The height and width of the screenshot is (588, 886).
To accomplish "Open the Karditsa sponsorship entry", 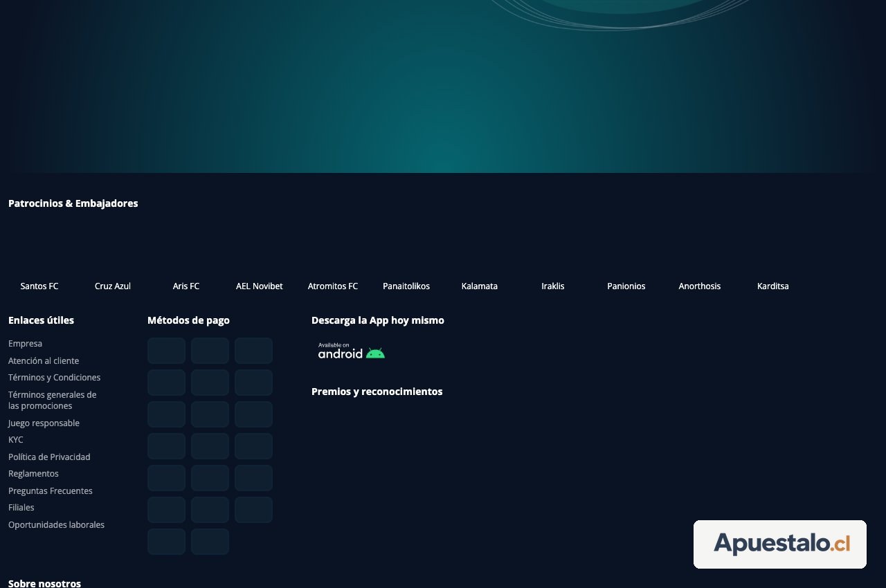I will pos(773,286).
